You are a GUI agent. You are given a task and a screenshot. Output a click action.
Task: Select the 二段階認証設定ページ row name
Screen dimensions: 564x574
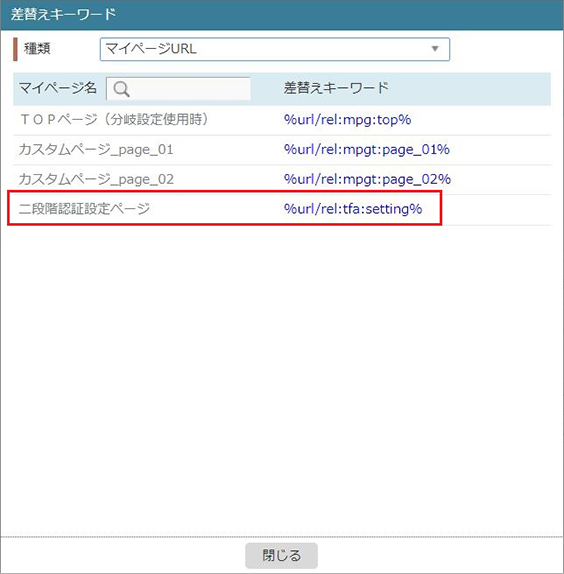coord(84,209)
